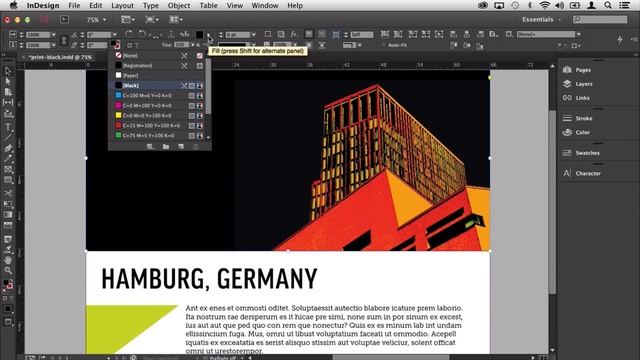The width and height of the screenshot is (640, 360).
Task: Click Rotate 90° Counter-clockwise icon
Action: pos(142,34)
